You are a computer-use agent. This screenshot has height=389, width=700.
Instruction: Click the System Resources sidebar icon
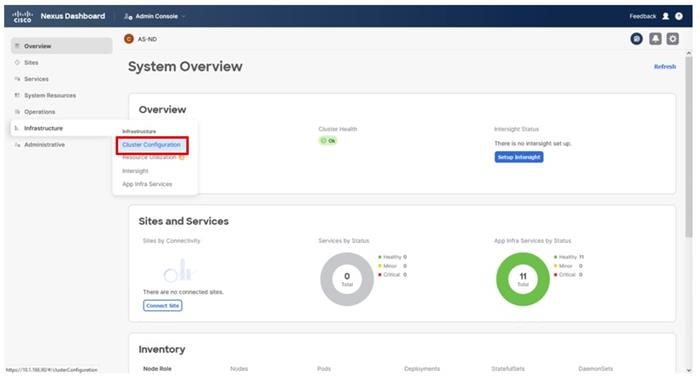point(17,96)
